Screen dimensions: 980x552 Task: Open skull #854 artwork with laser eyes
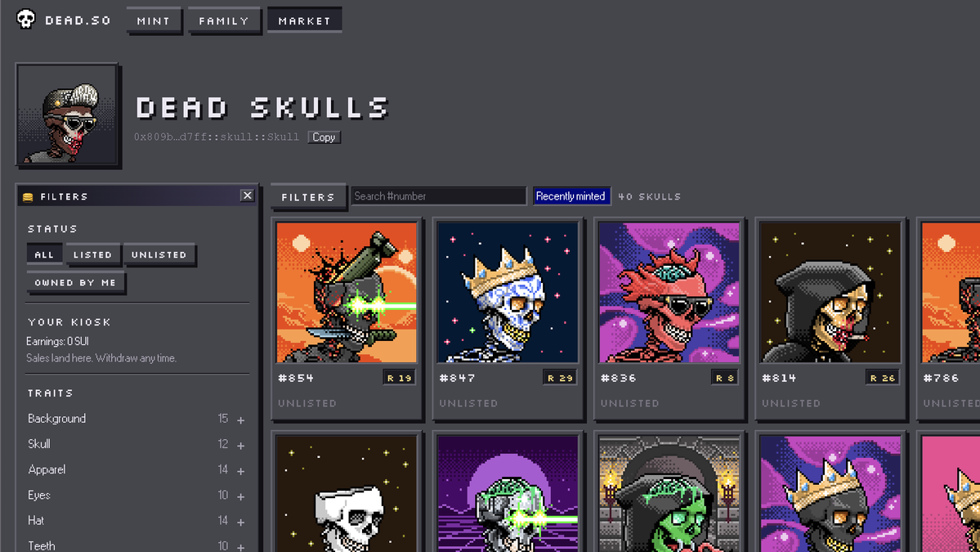point(347,293)
